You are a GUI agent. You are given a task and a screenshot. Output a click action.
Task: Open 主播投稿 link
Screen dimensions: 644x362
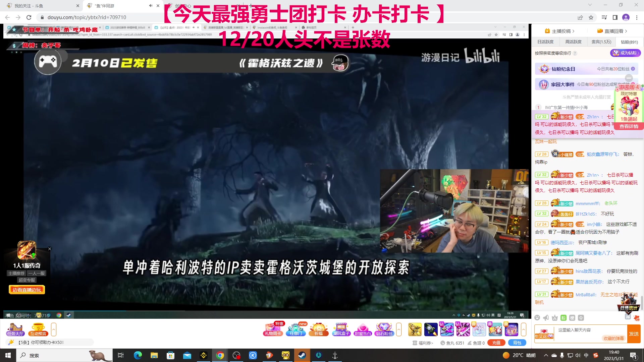pyautogui.click(x=559, y=31)
